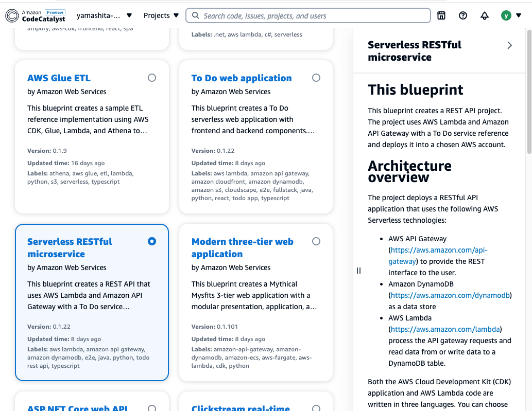
Task: Follow the aws.amazon.com/api-gateway link
Action: [438, 256]
